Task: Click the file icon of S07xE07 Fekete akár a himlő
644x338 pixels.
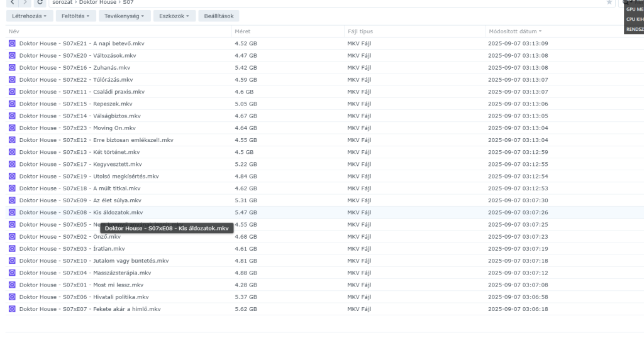Action: [x=12, y=309]
